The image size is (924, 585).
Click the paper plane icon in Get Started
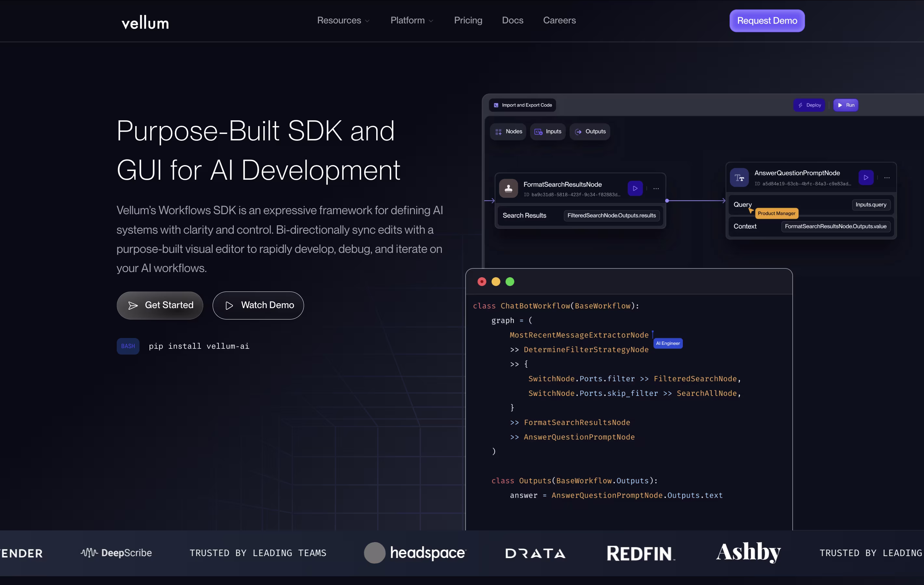tap(133, 305)
